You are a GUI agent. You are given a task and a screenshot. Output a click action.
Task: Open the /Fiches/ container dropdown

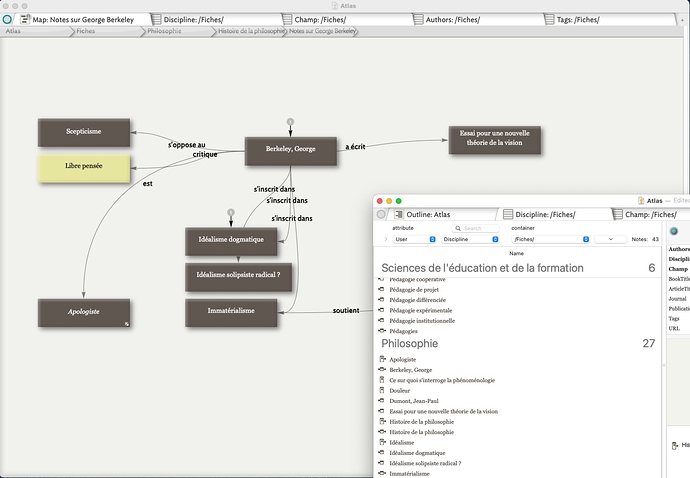551,239
